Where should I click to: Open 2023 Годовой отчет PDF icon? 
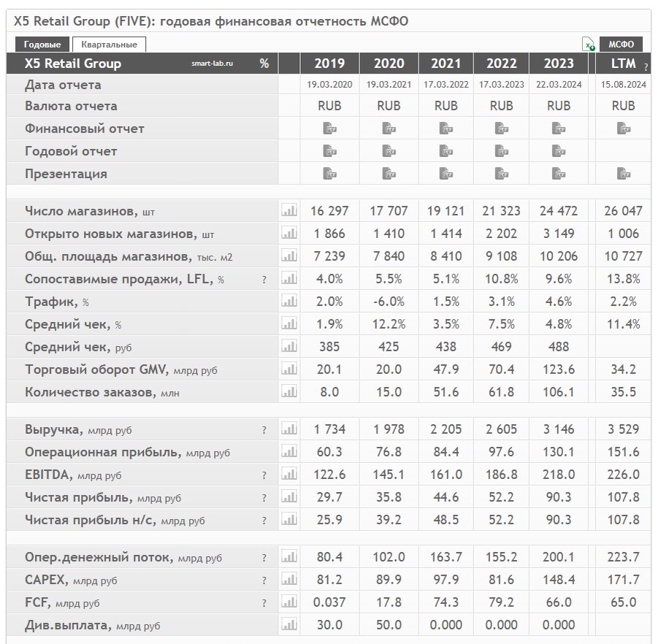(x=559, y=151)
